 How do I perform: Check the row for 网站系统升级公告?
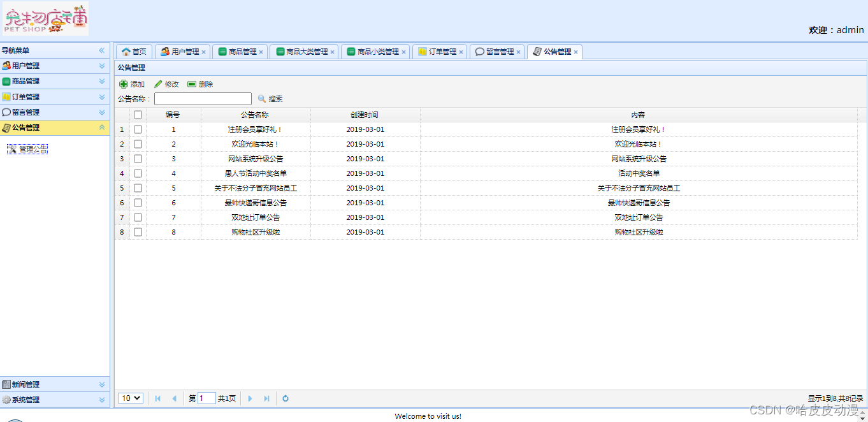point(138,159)
